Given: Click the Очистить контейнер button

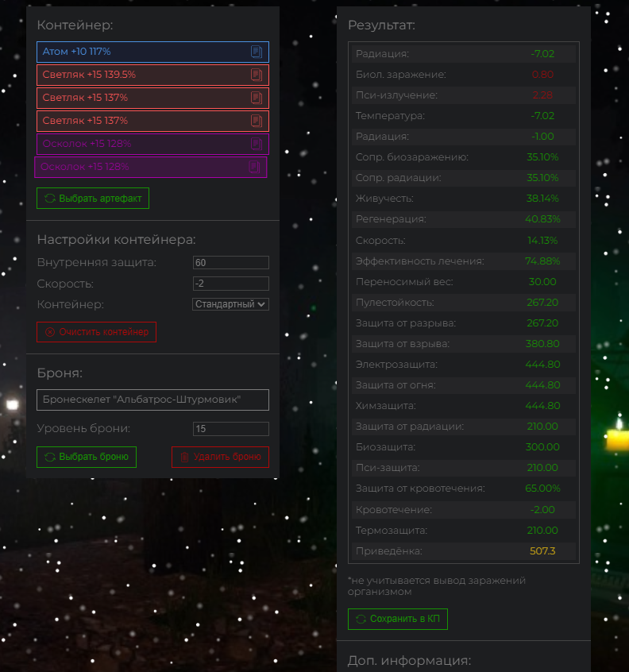Looking at the screenshot, I should tap(96, 332).
